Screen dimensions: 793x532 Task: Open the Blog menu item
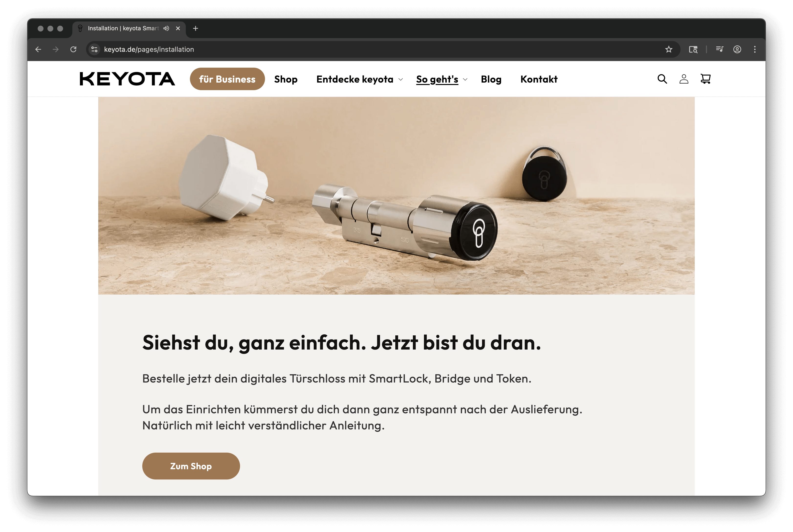(491, 79)
